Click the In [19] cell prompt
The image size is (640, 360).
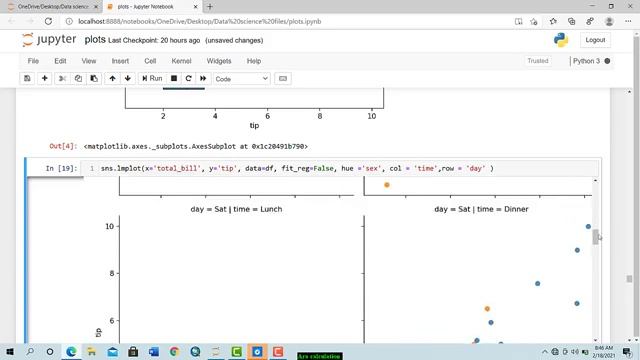tap(61, 168)
